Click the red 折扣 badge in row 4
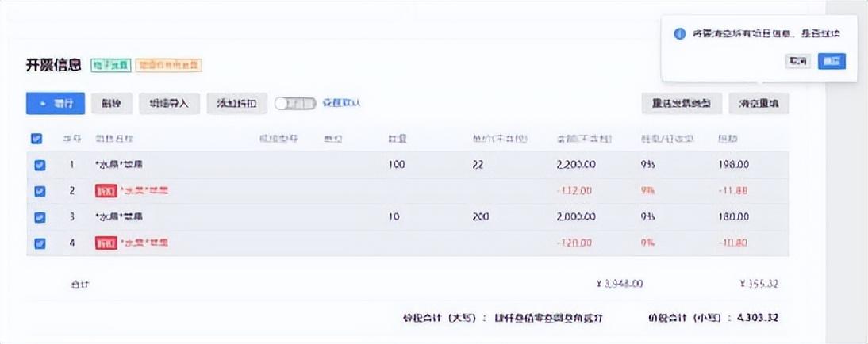 pos(106,243)
